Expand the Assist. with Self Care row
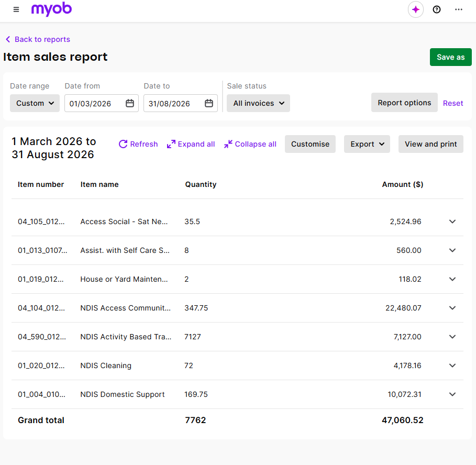The height and width of the screenshot is (465, 476). pyautogui.click(x=452, y=250)
